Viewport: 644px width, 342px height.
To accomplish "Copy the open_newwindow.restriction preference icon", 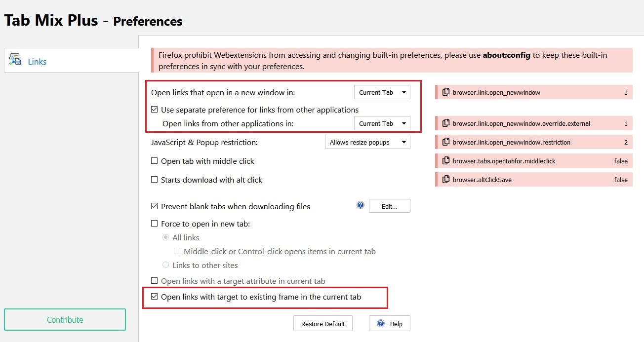I will click(x=446, y=142).
